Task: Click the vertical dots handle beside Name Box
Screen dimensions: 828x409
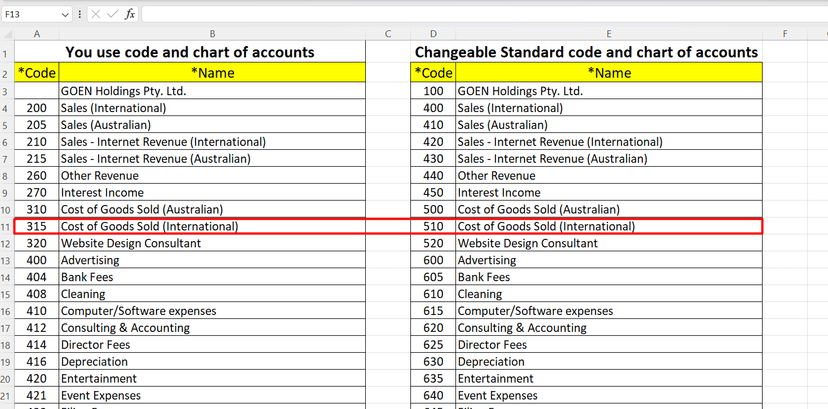Action: point(80,15)
